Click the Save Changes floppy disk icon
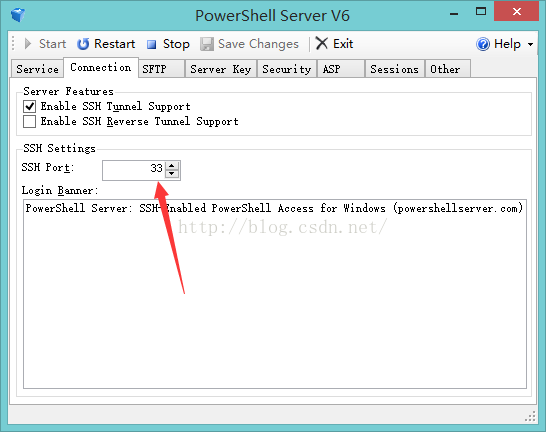Viewport: 546px width, 432px height. click(206, 44)
